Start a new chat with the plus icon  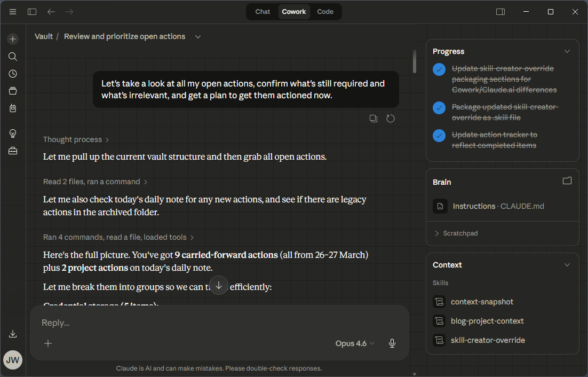point(12,38)
